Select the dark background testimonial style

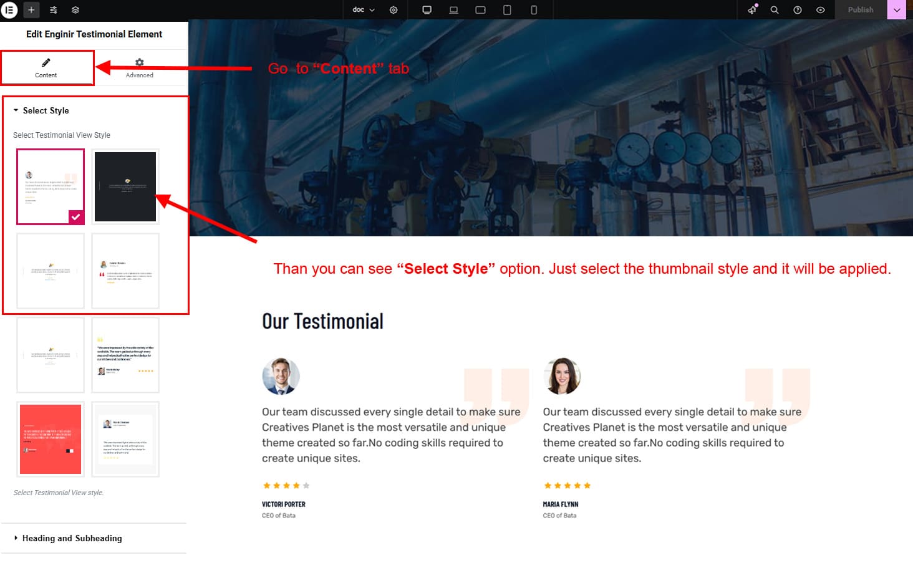125,186
